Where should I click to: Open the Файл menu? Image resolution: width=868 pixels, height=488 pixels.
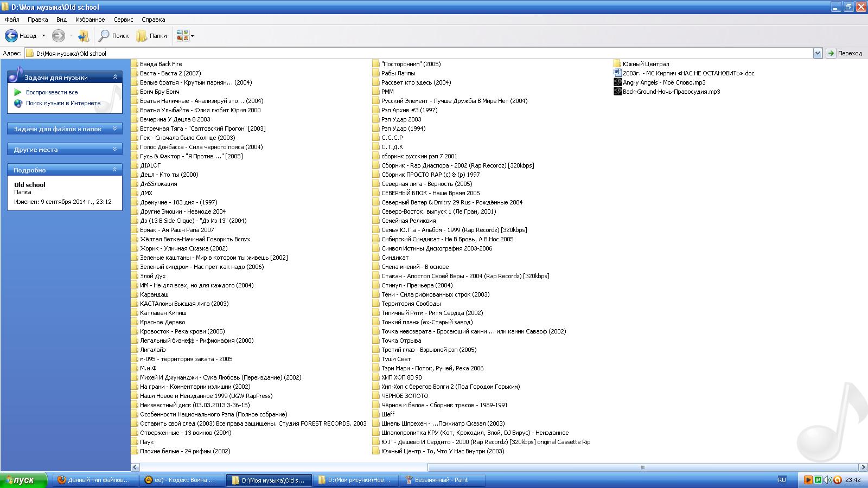(x=12, y=20)
